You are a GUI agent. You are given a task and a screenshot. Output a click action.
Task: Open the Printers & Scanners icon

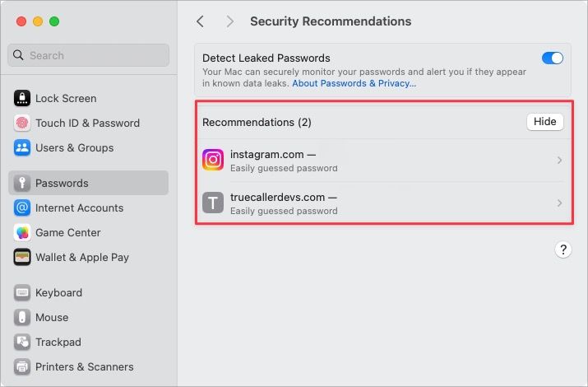[x=22, y=367]
